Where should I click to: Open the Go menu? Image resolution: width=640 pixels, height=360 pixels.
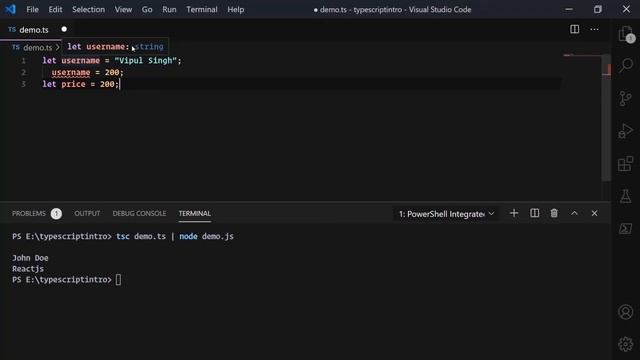147,9
